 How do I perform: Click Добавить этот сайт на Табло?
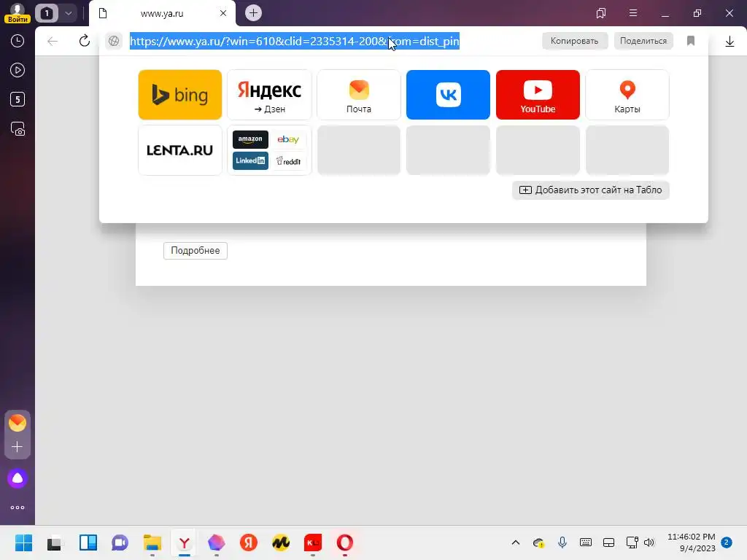[591, 190]
